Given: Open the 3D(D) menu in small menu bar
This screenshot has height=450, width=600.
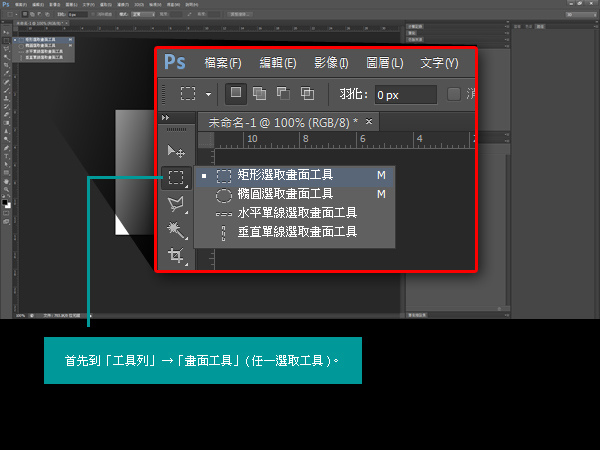Looking at the screenshot, I should (139, 5).
